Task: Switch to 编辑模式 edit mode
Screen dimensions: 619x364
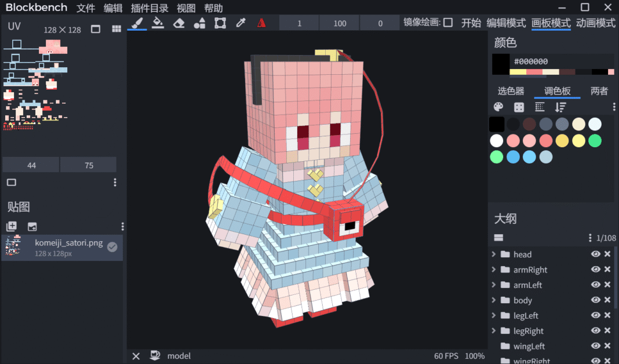Action: 506,23
